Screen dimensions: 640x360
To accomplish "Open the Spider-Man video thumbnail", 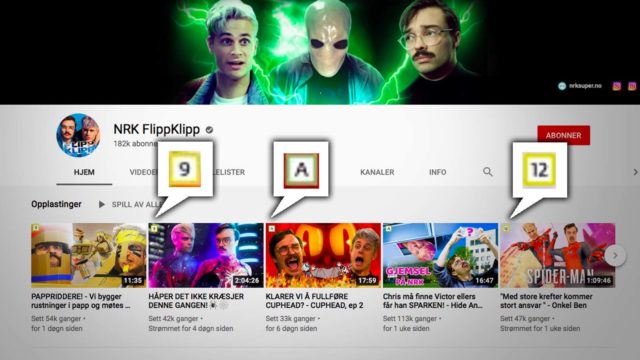I will coord(557,256).
